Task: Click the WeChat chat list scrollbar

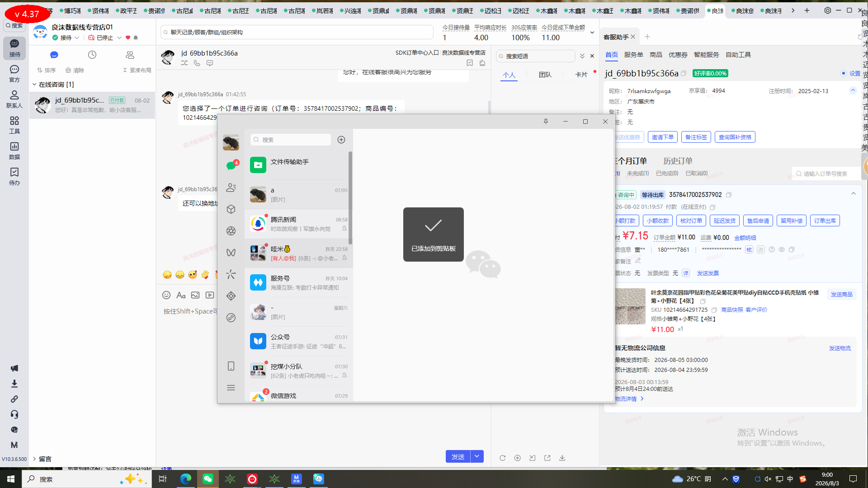Action: pos(350,197)
